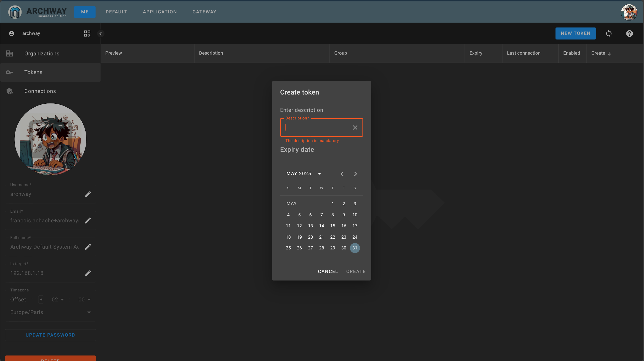The image size is (644, 361).
Task: Open the Europe/Paris timezone dropdown
Action: (50, 312)
